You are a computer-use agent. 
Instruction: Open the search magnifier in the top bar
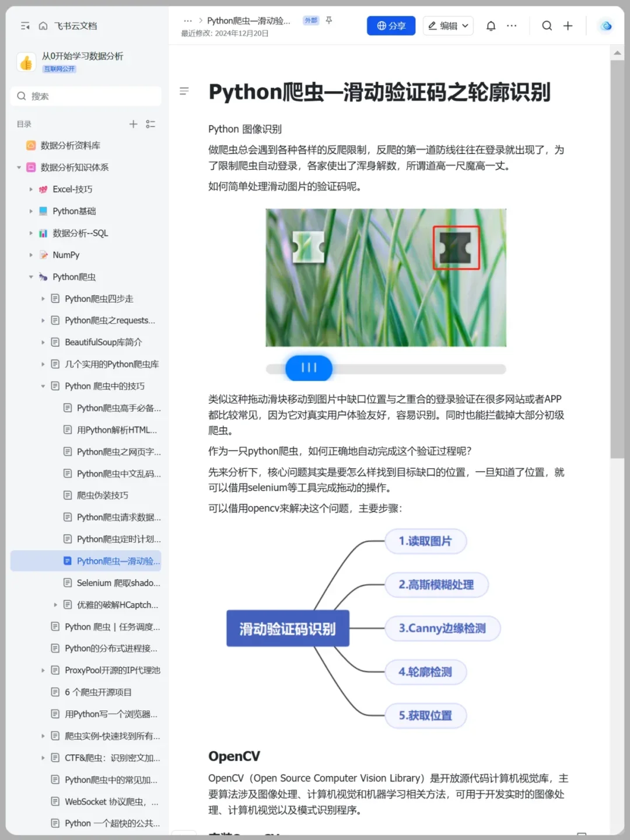[x=547, y=26]
